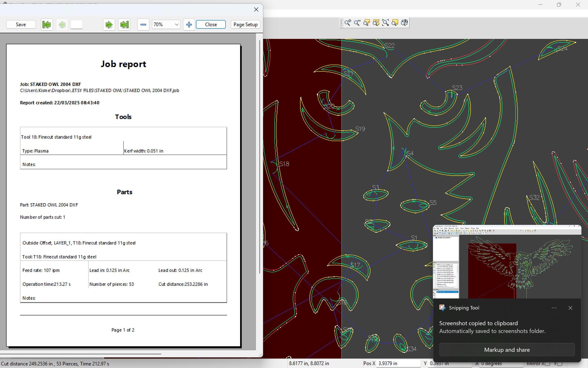Click 'Type: Plasma' cell

35,151
